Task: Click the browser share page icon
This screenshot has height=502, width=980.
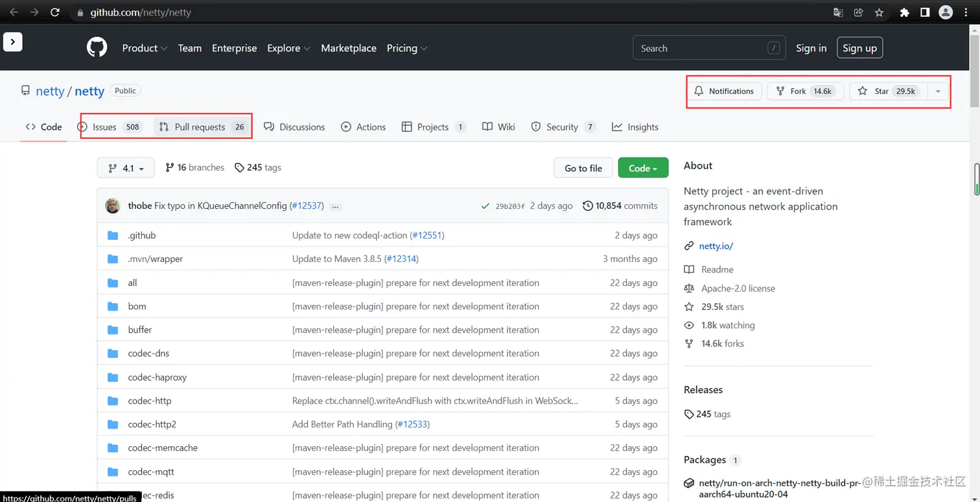Action: [858, 12]
